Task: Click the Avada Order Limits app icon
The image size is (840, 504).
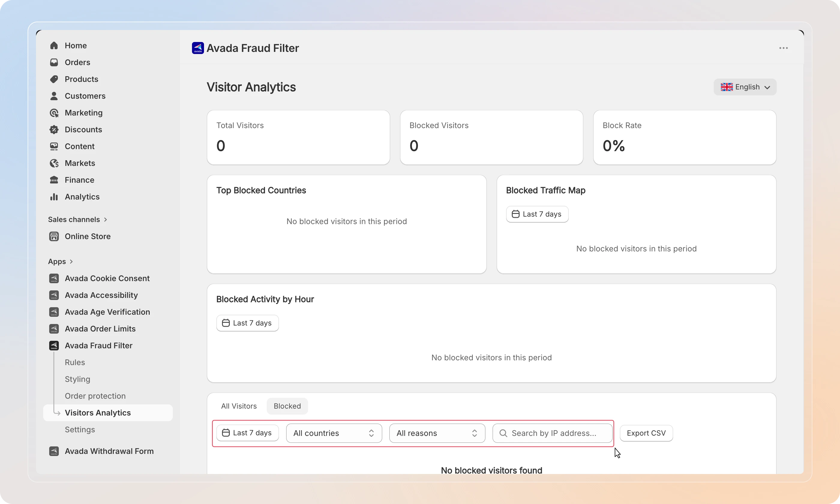Action: (x=54, y=329)
